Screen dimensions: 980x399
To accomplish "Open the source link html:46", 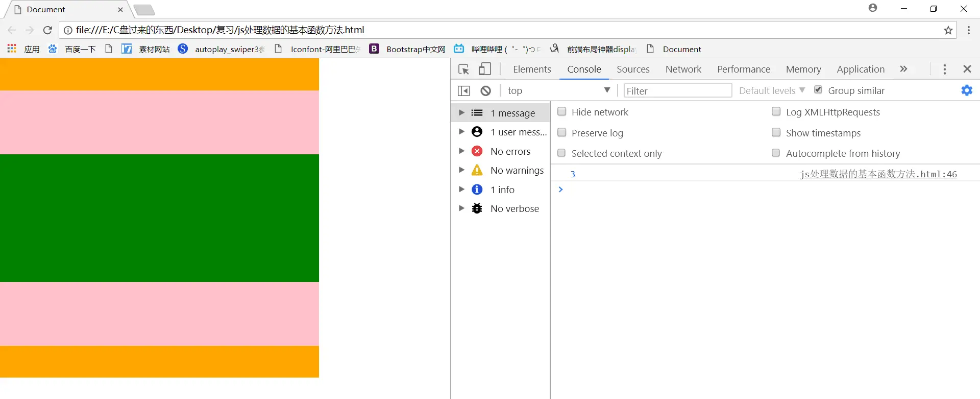I will click(x=878, y=174).
